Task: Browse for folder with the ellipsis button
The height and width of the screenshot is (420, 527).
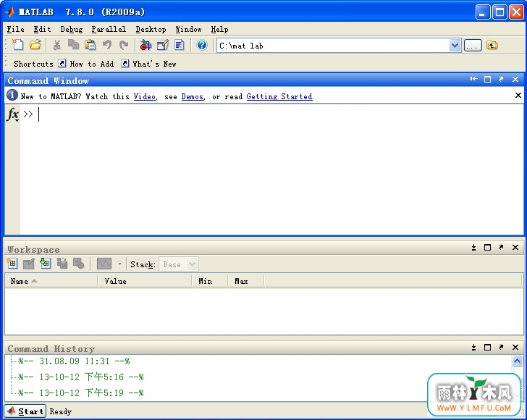Action: tap(473, 45)
